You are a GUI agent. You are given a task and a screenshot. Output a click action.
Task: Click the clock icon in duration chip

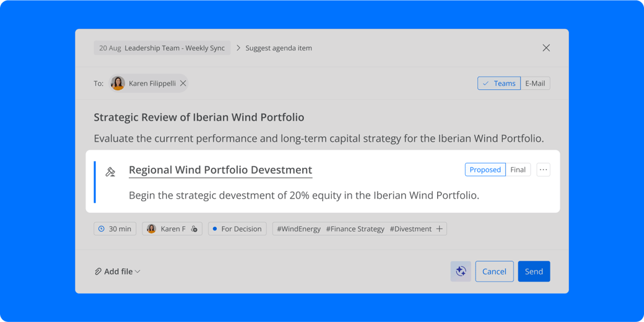pos(102,228)
